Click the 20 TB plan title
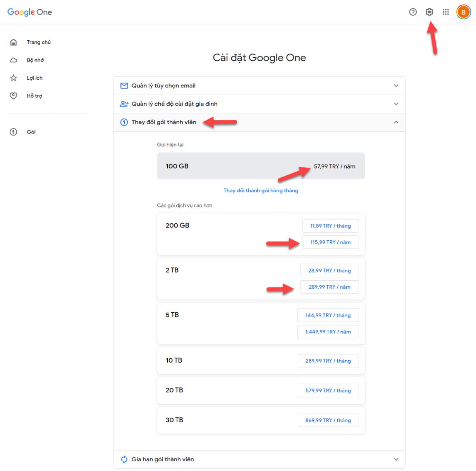This screenshot has width=476, height=471. click(x=174, y=390)
